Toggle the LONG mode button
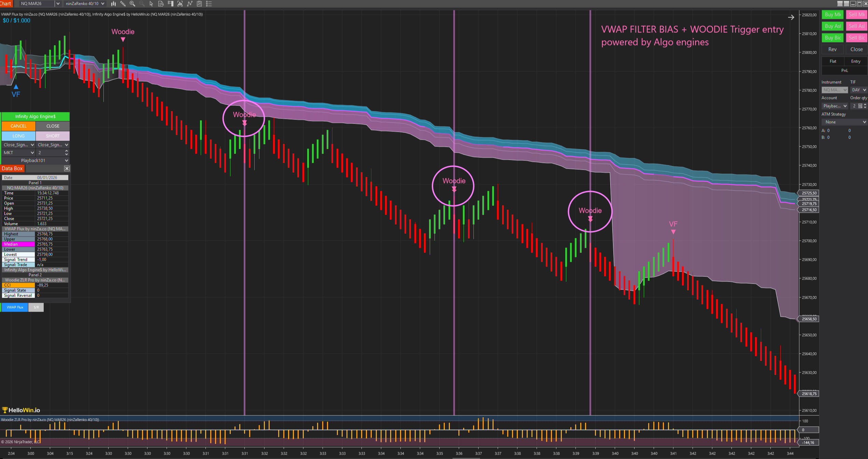The width and height of the screenshot is (868, 459). click(18, 136)
